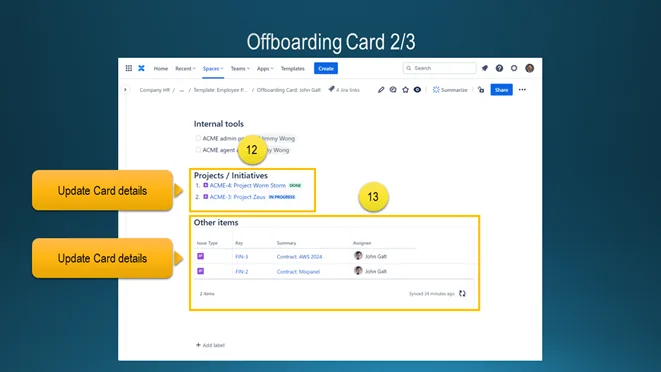Click the Other items heading
Screen dimensions: 661x372
pos(216,222)
